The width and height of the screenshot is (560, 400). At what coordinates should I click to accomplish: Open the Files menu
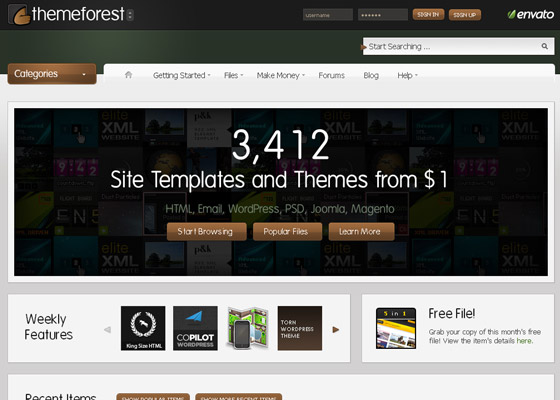233,75
